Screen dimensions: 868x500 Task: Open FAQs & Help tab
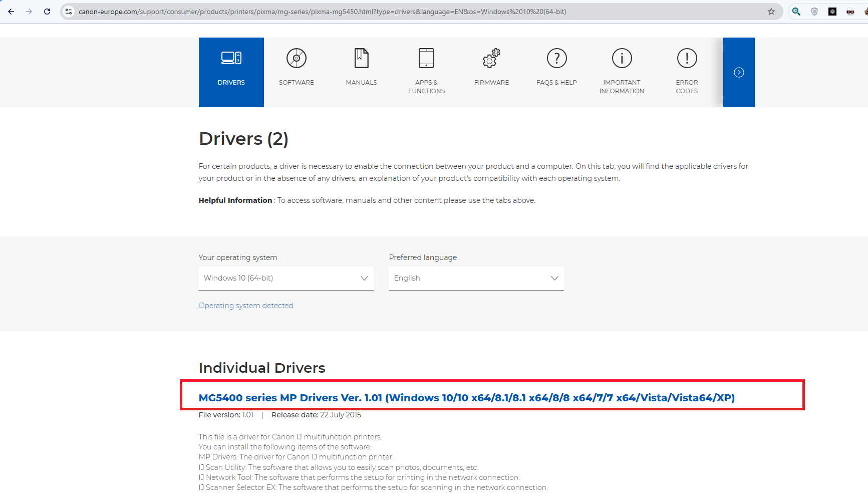(x=557, y=72)
